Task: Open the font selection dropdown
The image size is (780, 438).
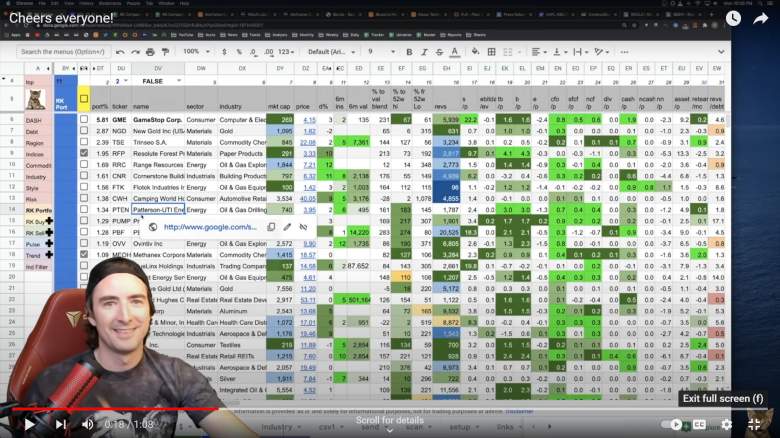Action: click(x=330, y=52)
